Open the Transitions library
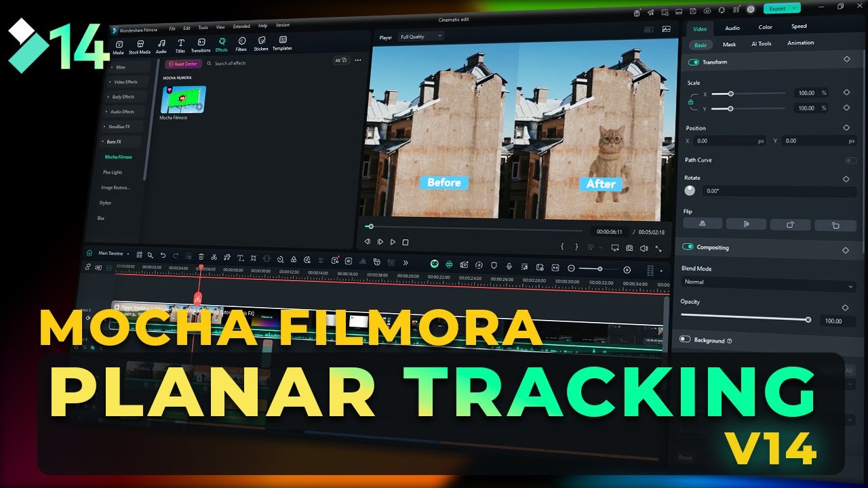The image size is (868, 488). point(201,45)
